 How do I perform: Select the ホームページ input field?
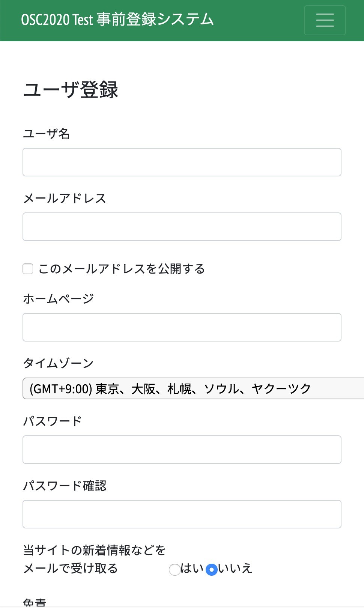coord(182,327)
